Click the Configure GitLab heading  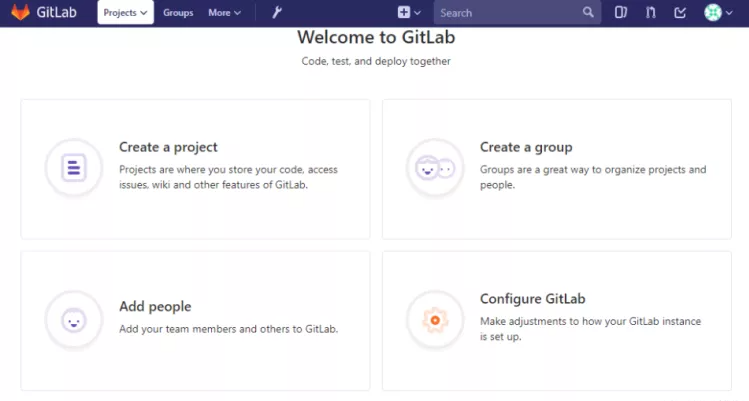tap(533, 299)
